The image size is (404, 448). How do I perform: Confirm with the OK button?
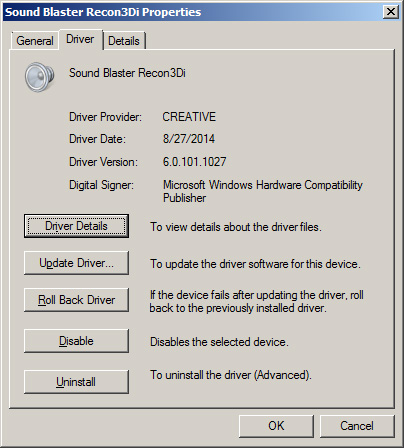coord(276,426)
